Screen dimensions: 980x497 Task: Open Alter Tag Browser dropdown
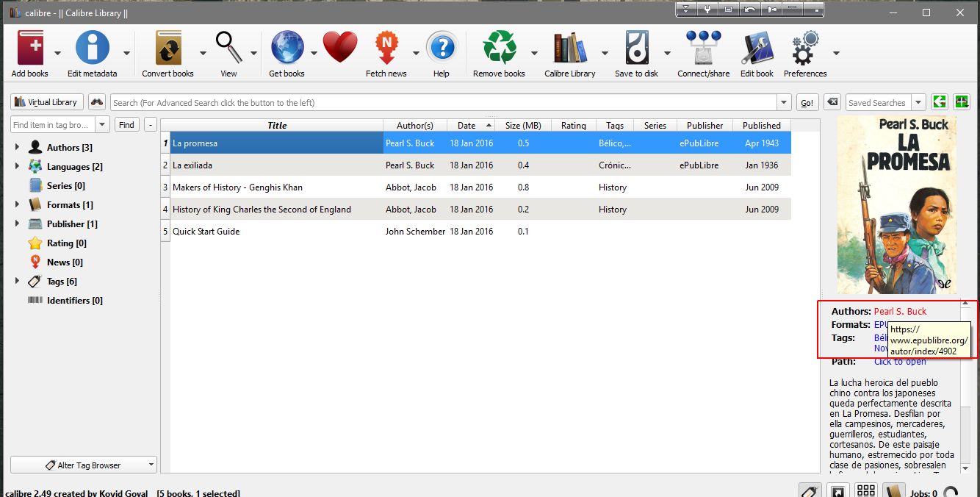(x=84, y=465)
